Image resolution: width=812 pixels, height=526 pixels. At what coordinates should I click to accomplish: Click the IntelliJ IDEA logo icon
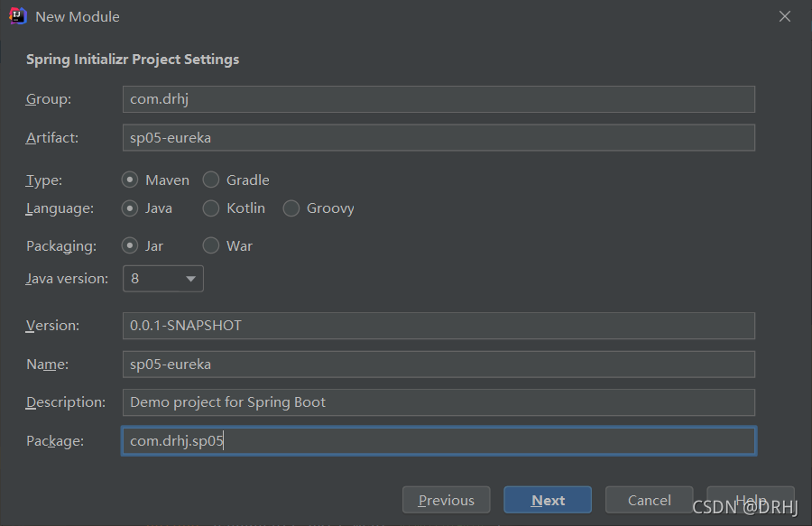[x=18, y=16]
